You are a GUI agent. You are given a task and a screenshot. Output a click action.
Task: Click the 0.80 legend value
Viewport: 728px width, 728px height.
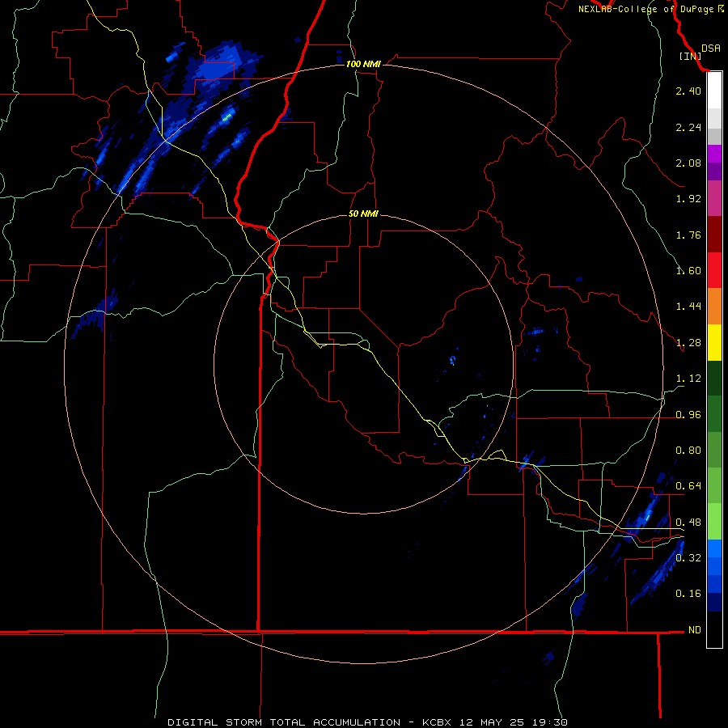[x=688, y=451]
